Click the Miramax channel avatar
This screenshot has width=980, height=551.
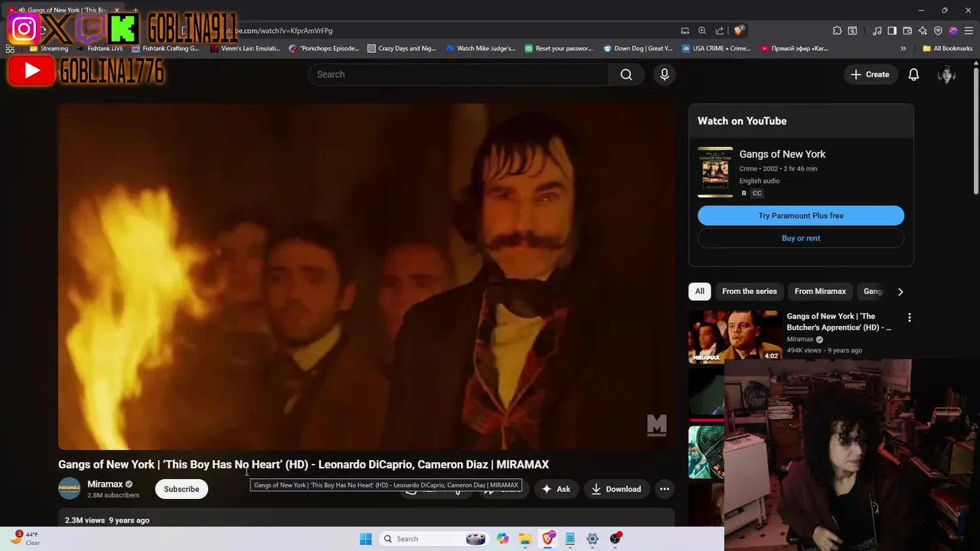pyautogui.click(x=70, y=488)
